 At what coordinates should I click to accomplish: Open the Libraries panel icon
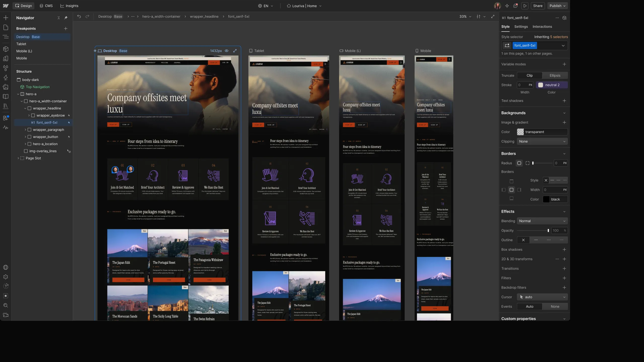pyautogui.click(x=6, y=106)
